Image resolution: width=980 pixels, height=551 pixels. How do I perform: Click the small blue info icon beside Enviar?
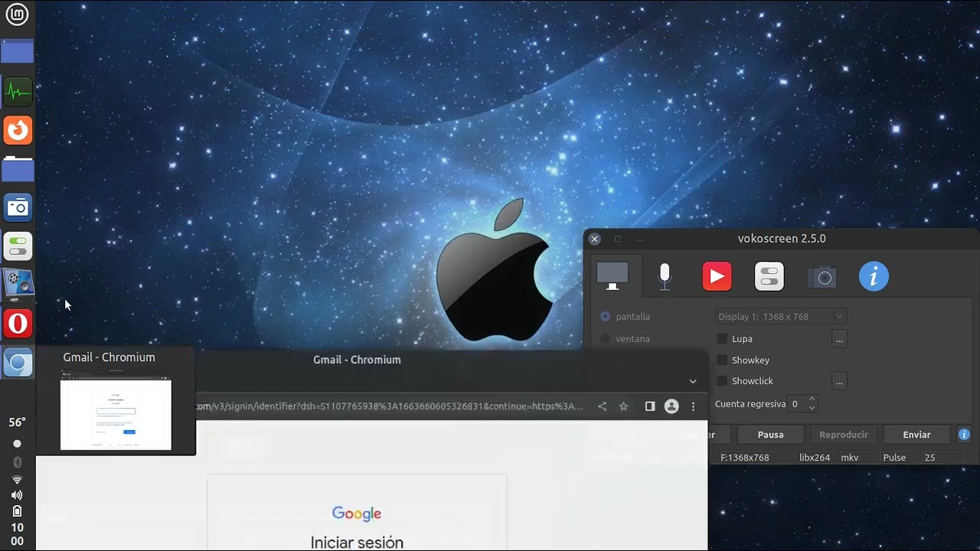(x=964, y=435)
